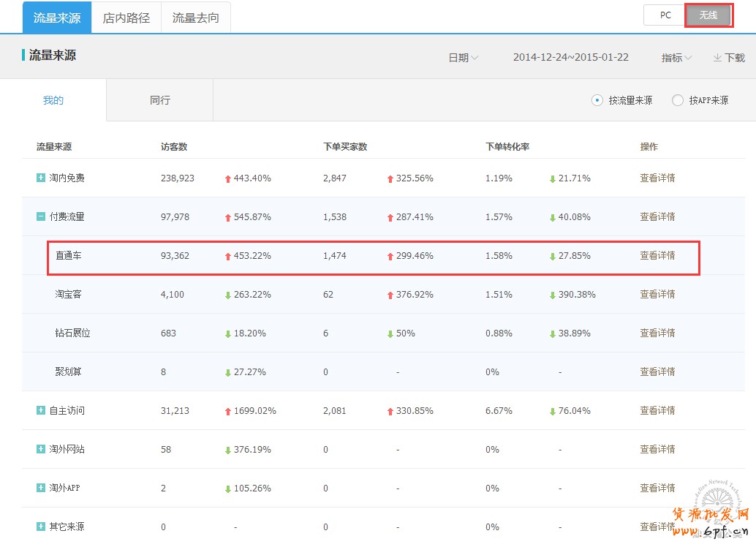Switch to the 流量去向 tab

coord(195,18)
